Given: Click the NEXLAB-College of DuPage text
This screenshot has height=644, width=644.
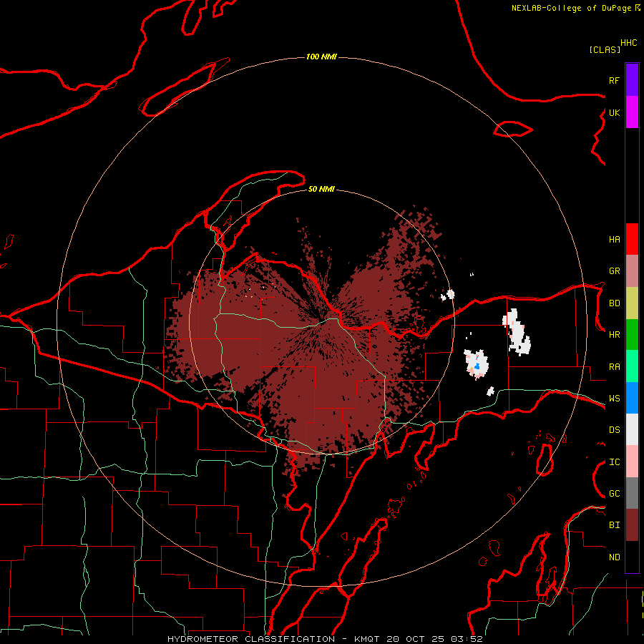Looking at the screenshot, I should 572,8.
